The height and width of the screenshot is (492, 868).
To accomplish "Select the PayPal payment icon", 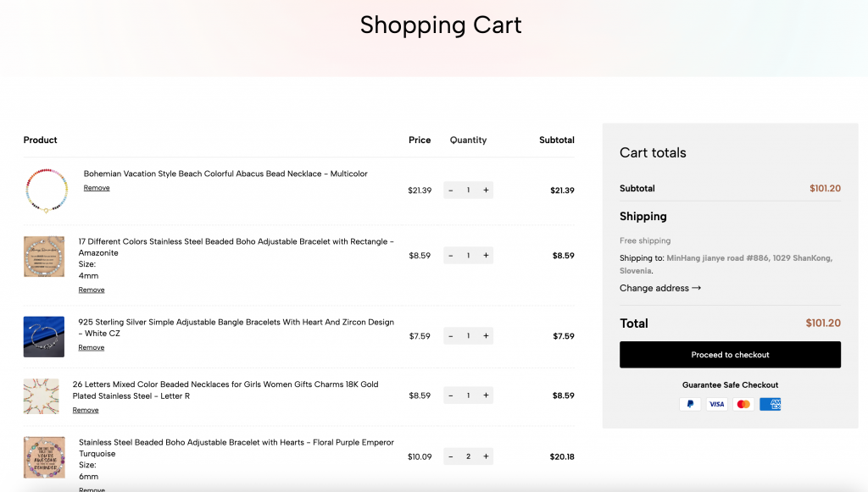I will pos(690,404).
